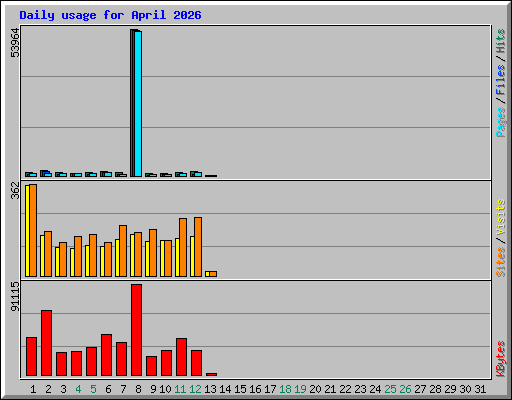Click the 362 axis maximum label
The width and height of the screenshot is (512, 400).
click(15, 190)
